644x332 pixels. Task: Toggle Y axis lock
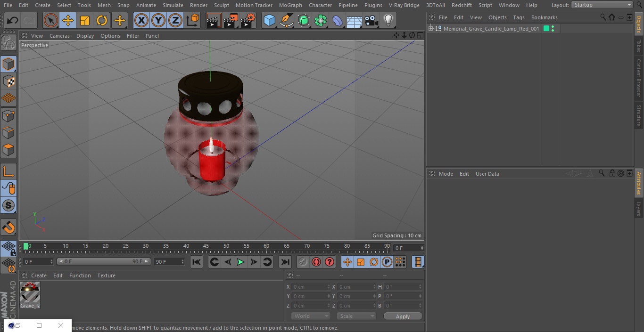click(158, 20)
